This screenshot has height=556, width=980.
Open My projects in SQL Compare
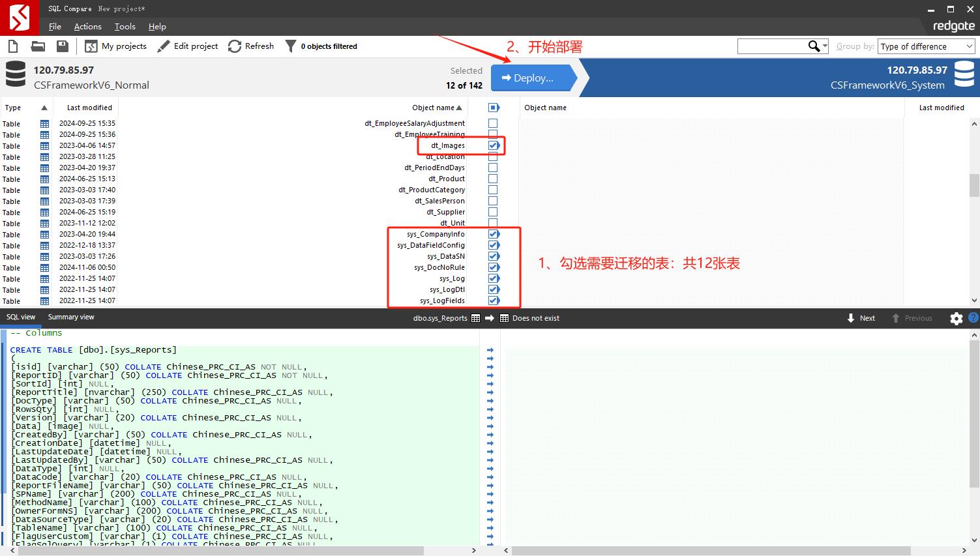pos(115,46)
